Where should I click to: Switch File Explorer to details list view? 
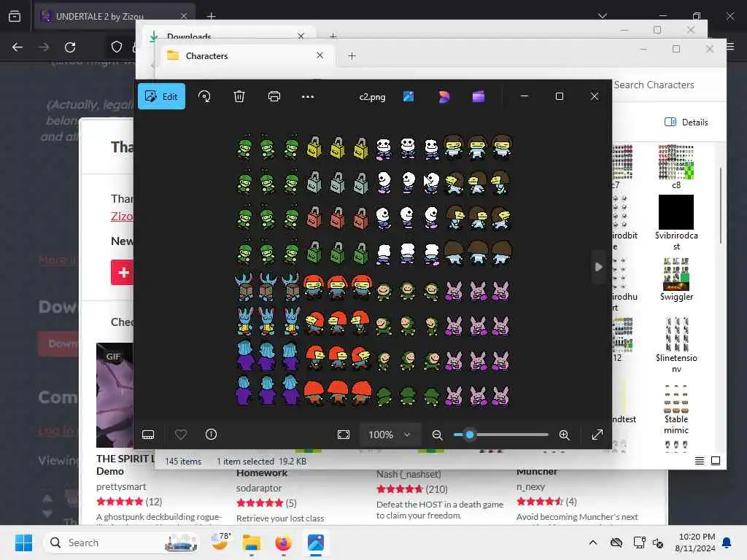[700, 461]
